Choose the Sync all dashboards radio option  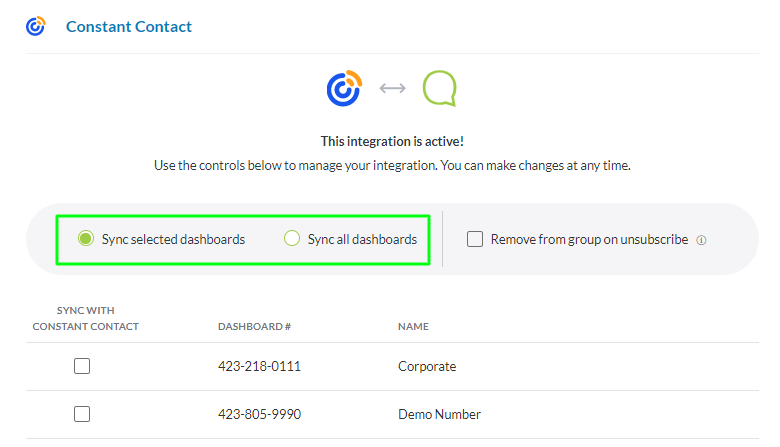292,239
